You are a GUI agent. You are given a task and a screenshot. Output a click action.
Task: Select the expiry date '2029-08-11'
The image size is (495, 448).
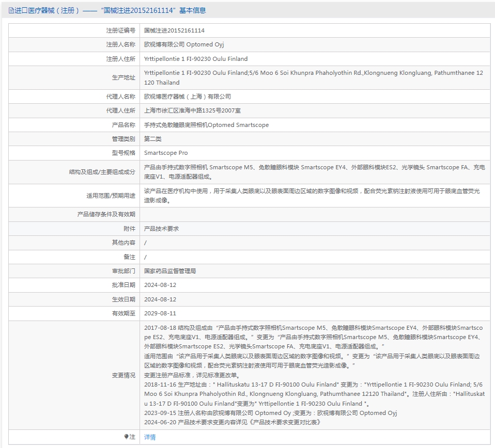pos(160,313)
